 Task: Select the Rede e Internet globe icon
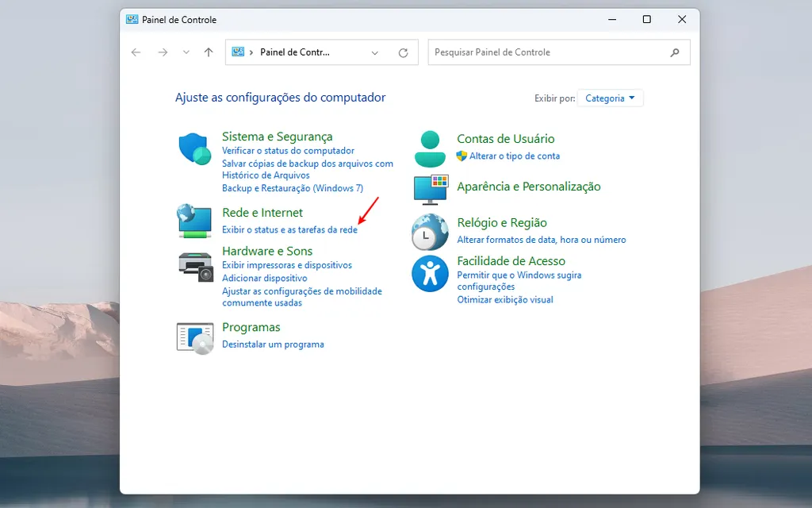click(193, 221)
